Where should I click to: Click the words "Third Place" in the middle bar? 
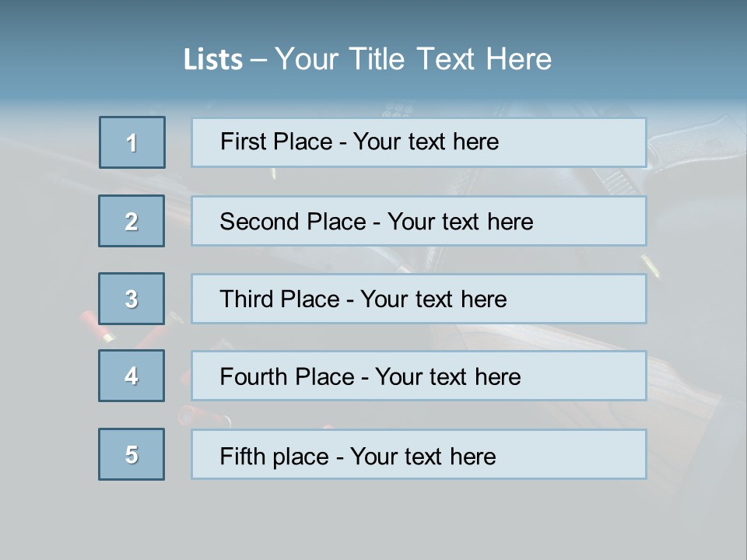click(x=279, y=299)
